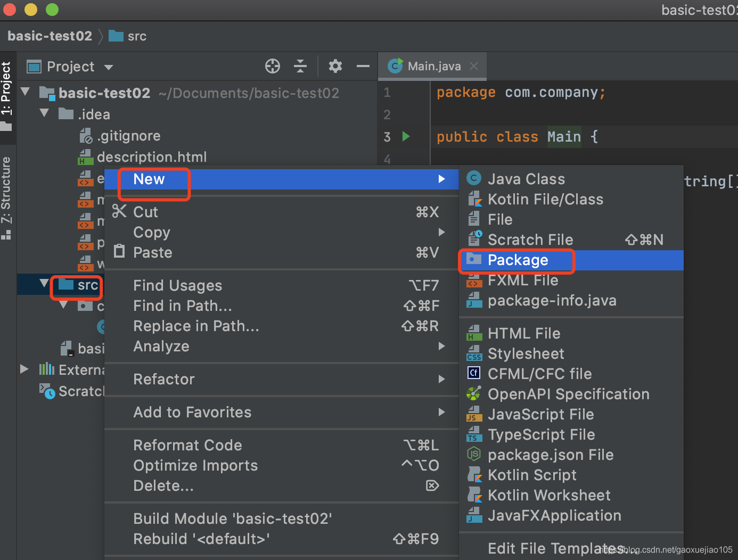The height and width of the screenshot is (560, 738).
Task: Collapse the basic-test02 root node
Action: [x=25, y=92]
